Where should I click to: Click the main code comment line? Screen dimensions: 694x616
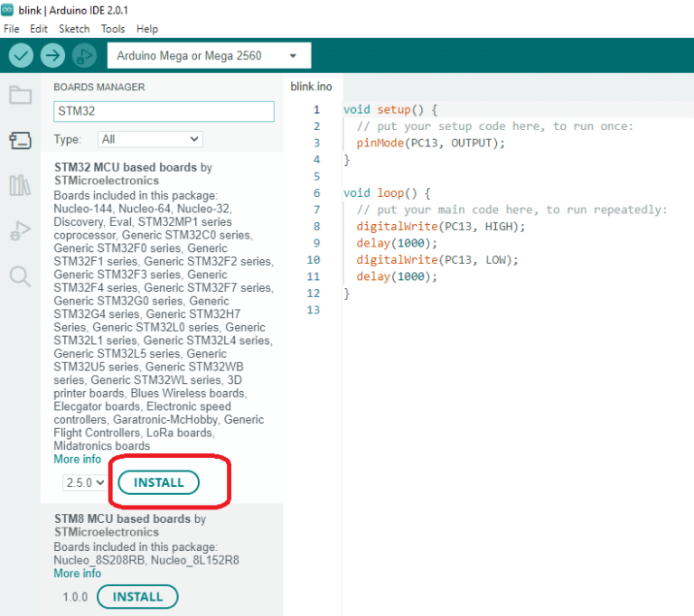[x=511, y=210]
